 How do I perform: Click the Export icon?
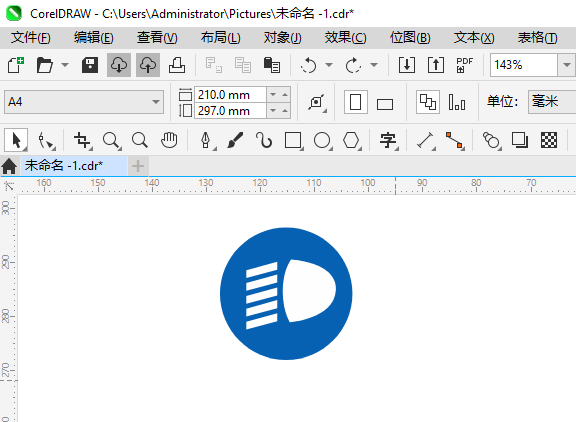(436, 65)
